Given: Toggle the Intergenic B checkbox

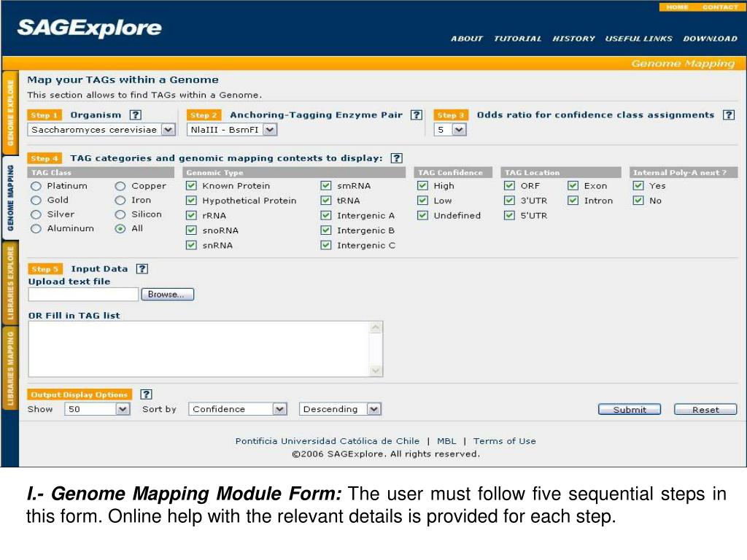Looking at the screenshot, I should [326, 230].
